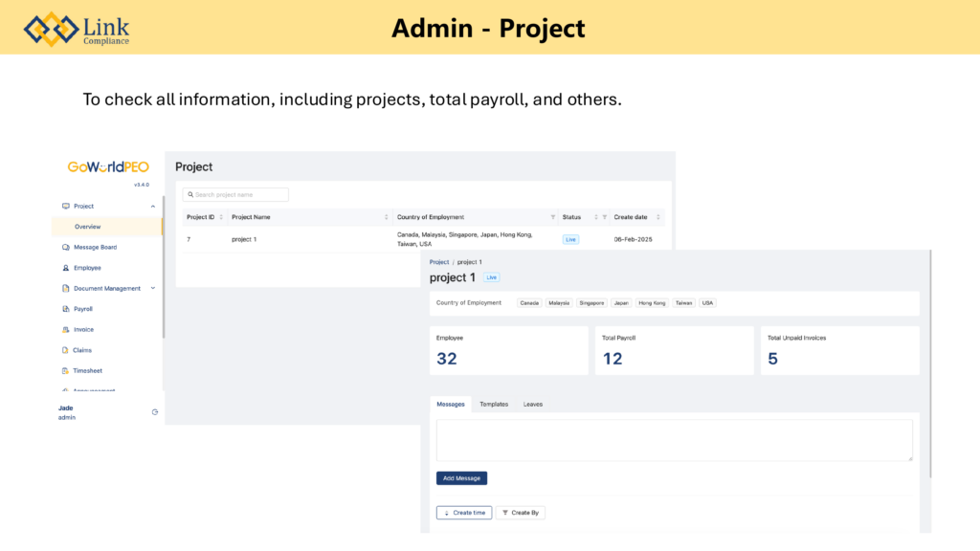
Task: Switch to the Templates tab
Action: [494, 405]
